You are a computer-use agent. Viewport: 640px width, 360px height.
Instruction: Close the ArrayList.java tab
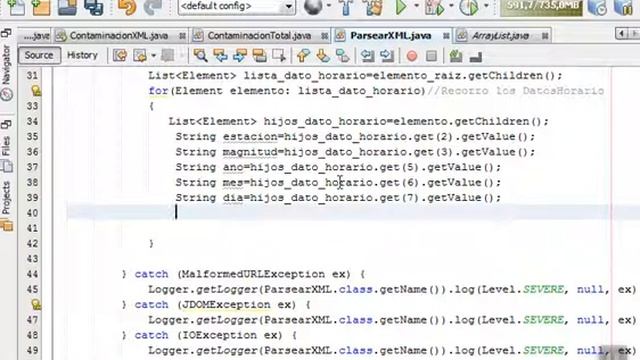pyautogui.click(x=545, y=36)
